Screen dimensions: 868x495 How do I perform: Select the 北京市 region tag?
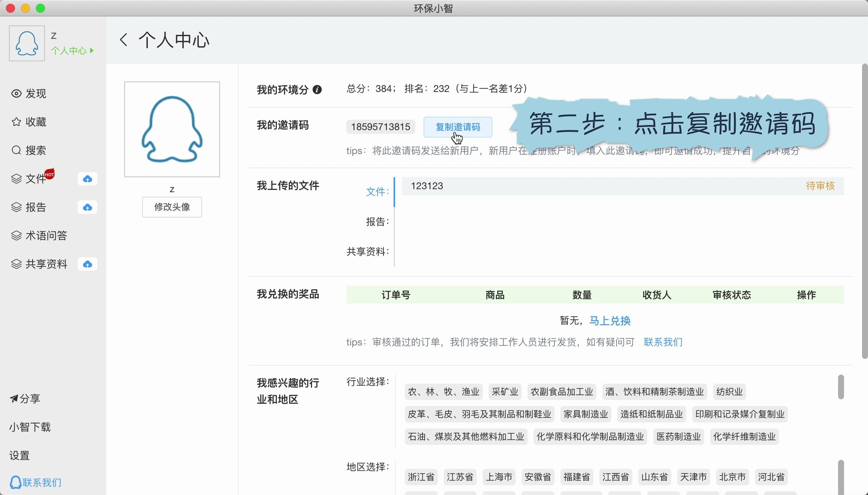[733, 477]
